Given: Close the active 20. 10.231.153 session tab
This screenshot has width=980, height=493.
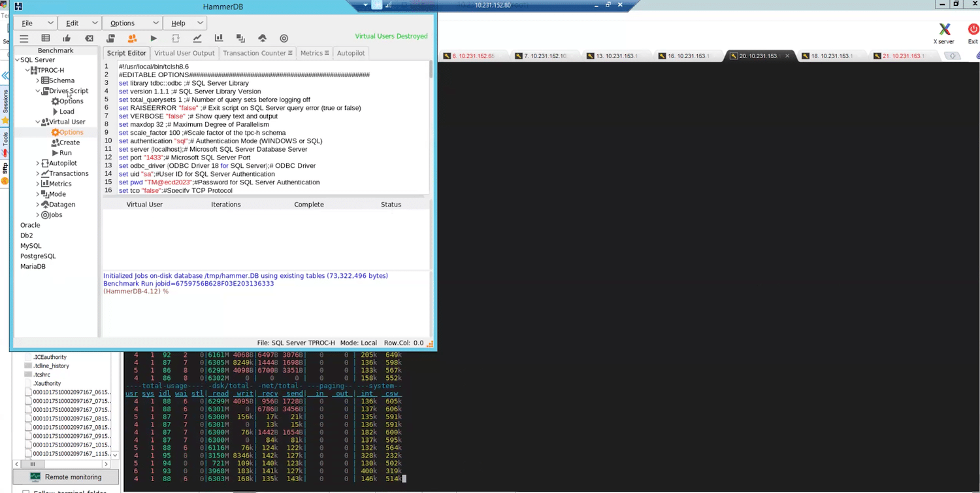Looking at the screenshot, I should [787, 56].
